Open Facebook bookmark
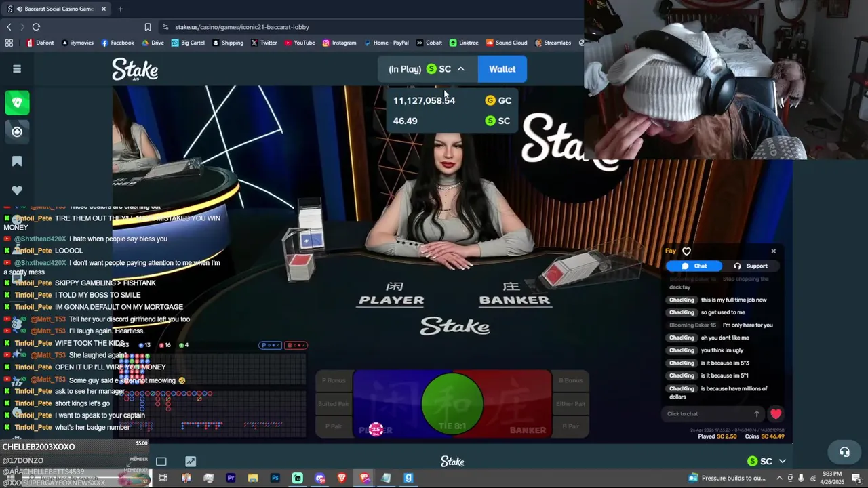The height and width of the screenshot is (488, 868). click(x=118, y=43)
